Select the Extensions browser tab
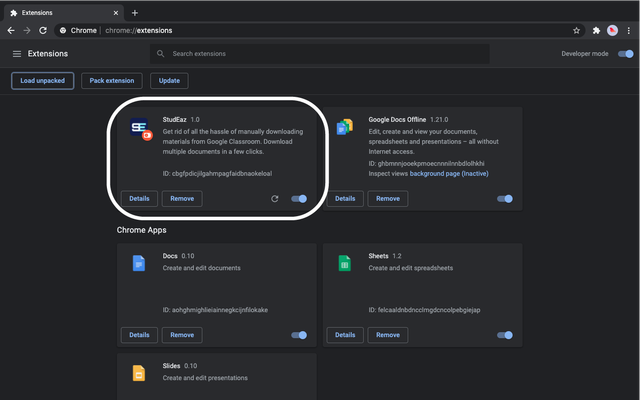 click(64, 13)
